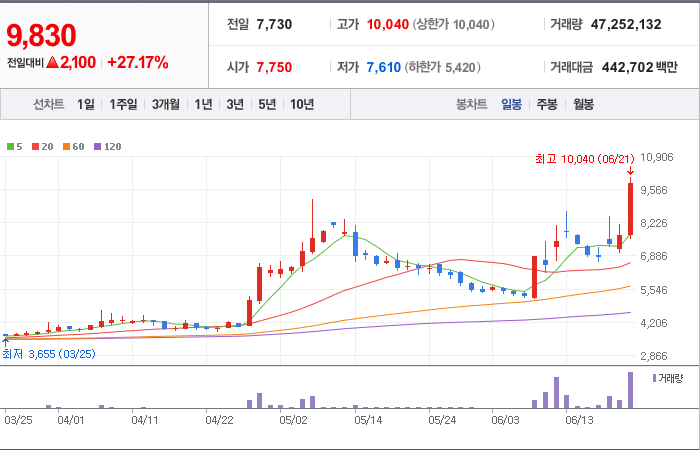Click the 선차트 label
The height and width of the screenshot is (450, 700).
tap(49, 104)
